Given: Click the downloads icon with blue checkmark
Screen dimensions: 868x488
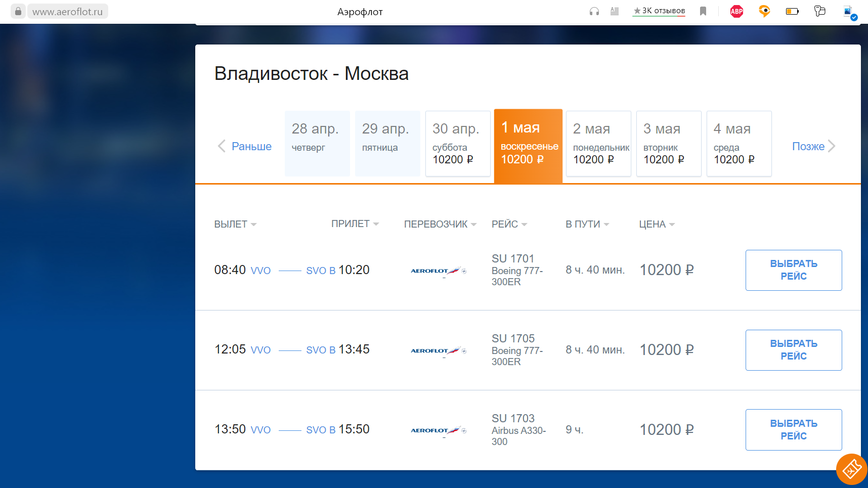Looking at the screenshot, I should click(x=850, y=12).
